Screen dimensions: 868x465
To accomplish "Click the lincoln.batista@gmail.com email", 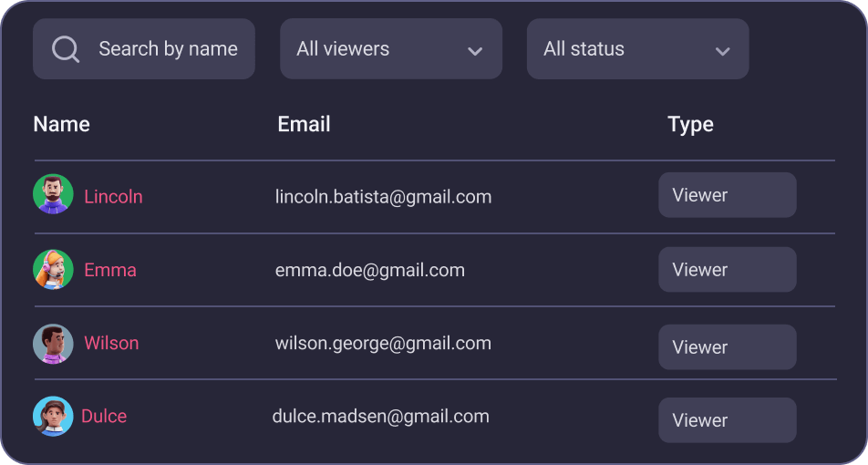I will coord(383,196).
